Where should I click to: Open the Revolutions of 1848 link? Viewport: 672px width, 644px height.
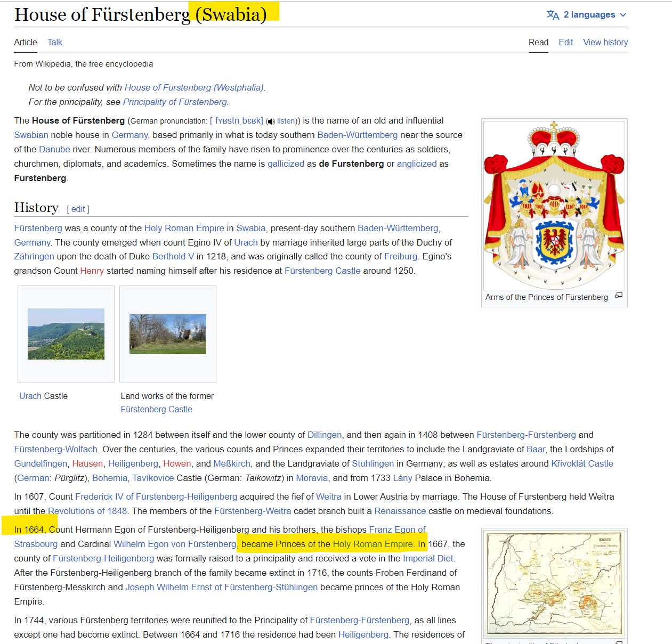point(87,511)
